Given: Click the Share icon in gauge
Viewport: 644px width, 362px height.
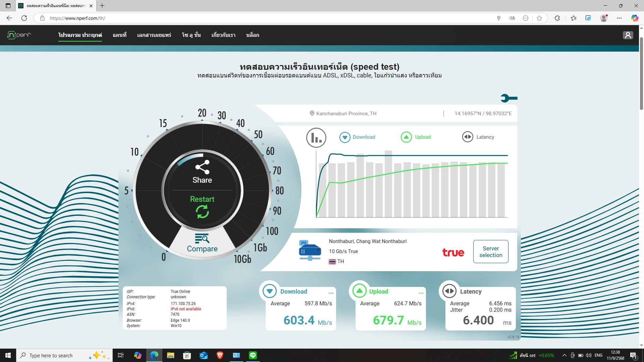Looking at the screenshot, I should pyautogui.click(x=202, y=167).
